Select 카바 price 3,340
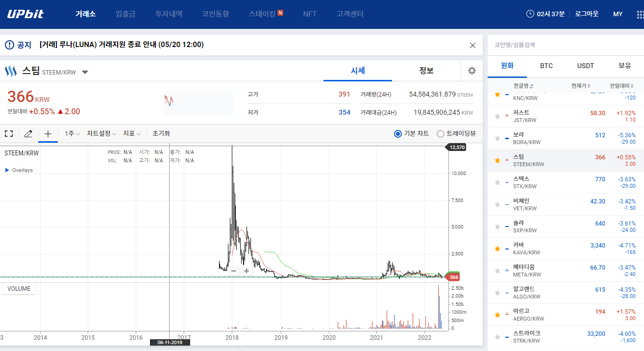 pyautogui.click(x=597, y=246)
